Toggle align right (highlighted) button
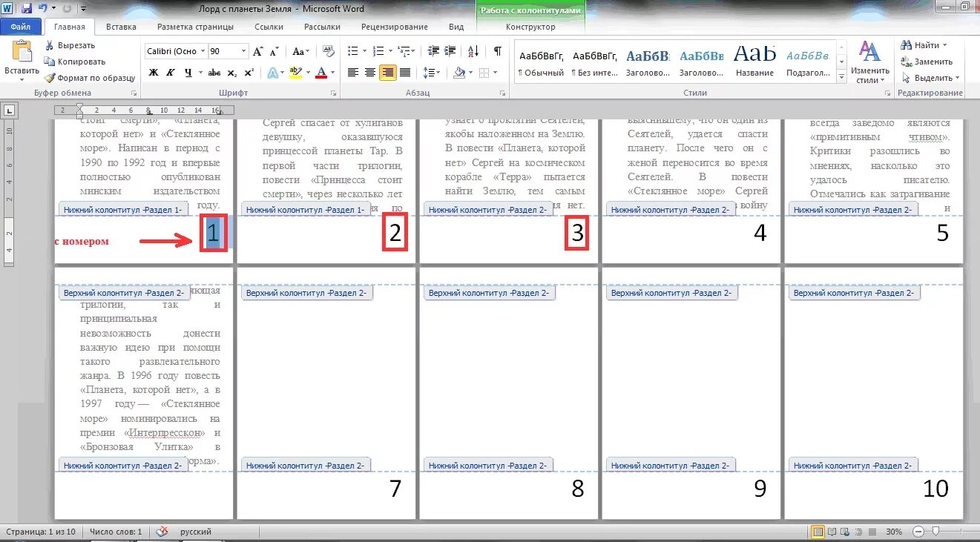980x542 pixels. pos(387,73)
